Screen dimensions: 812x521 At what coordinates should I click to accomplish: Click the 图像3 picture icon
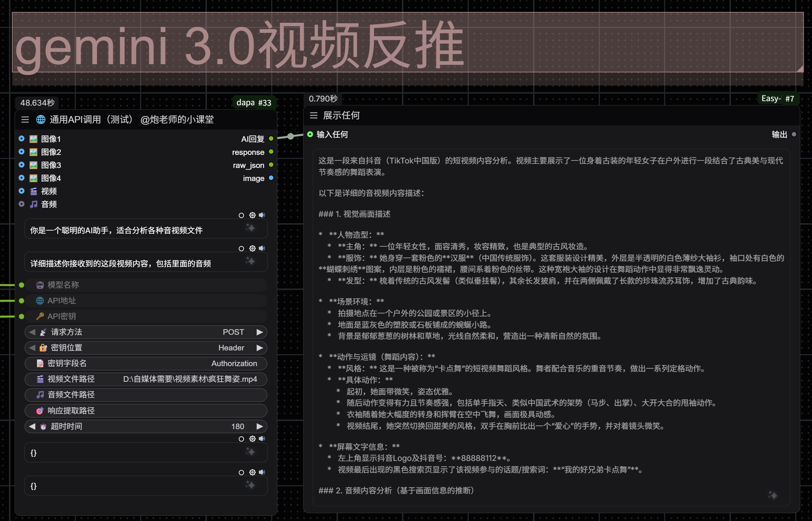point(34,165)
